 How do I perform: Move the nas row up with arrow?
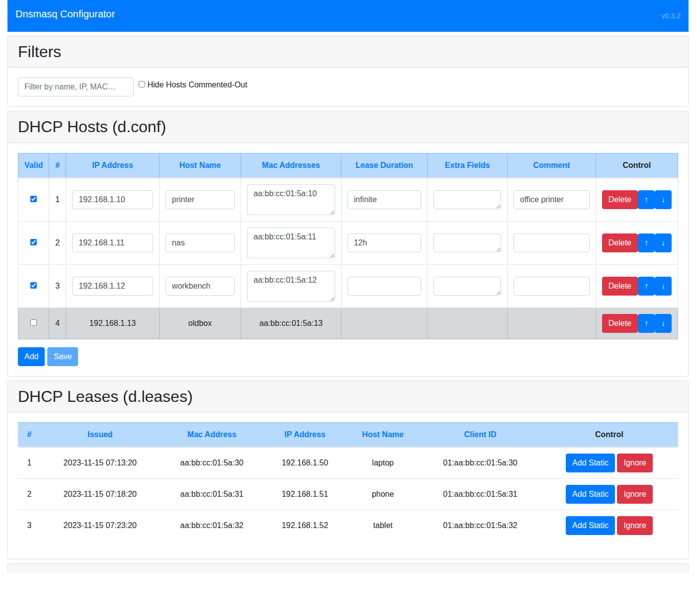[646, 243]
